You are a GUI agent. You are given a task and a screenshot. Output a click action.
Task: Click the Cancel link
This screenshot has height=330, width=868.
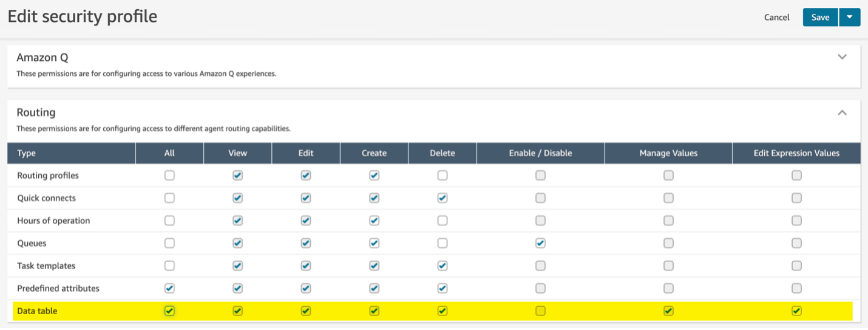tap(776, 17)
